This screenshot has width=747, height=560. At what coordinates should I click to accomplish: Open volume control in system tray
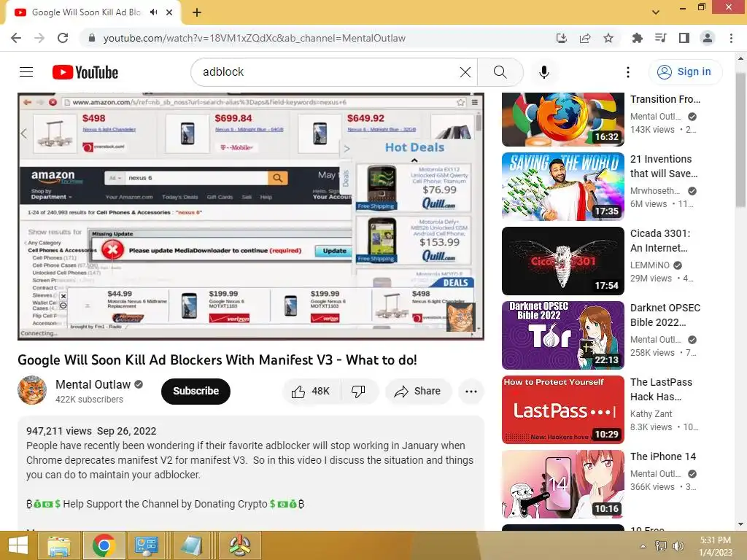(x=678, y=546)
